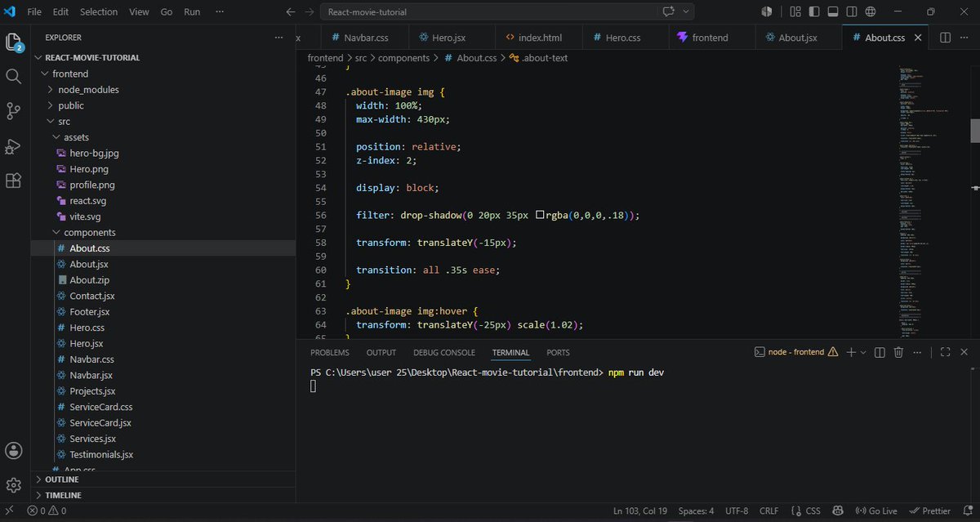The image size is (980, 522).
Task: Click the rgba color swatch on line 56
Action: pyautogui.click(x=540, y=216)
